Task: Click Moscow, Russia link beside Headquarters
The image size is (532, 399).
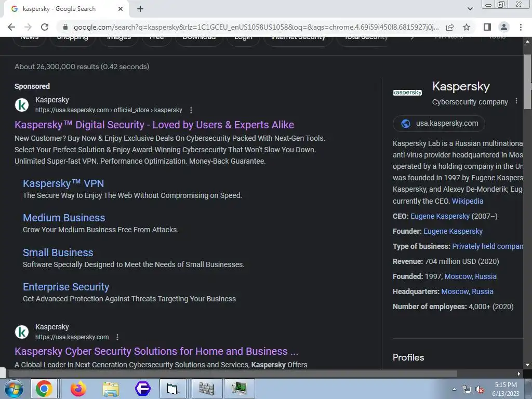Action: [467, 292]
